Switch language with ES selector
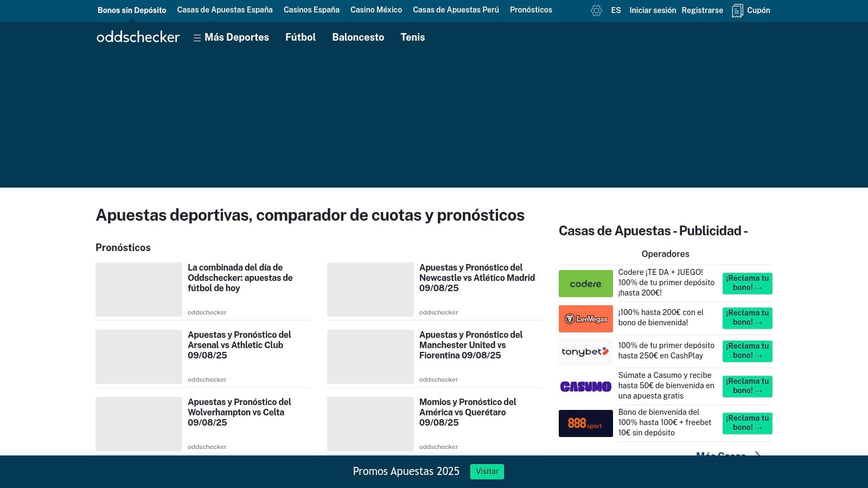This screenshot has height=488, width=868. point(616,10)
